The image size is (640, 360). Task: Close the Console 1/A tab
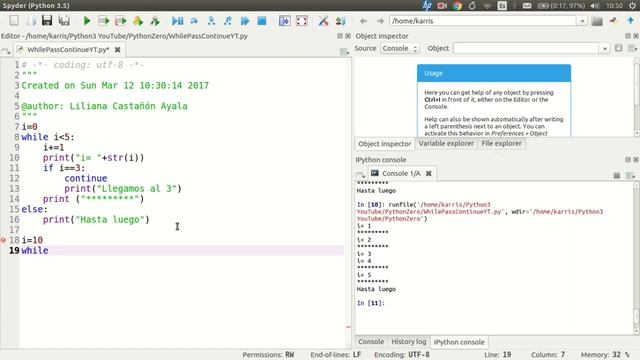pyautogui.click(x=429, y=173)
